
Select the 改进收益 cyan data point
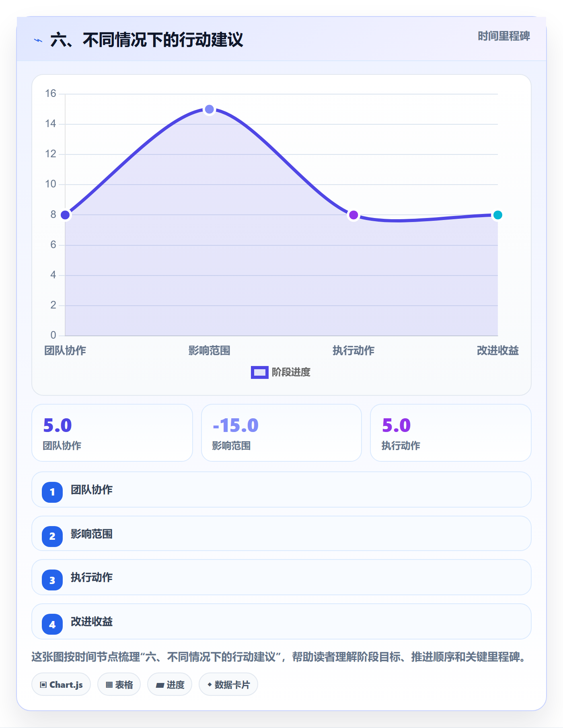497,215
